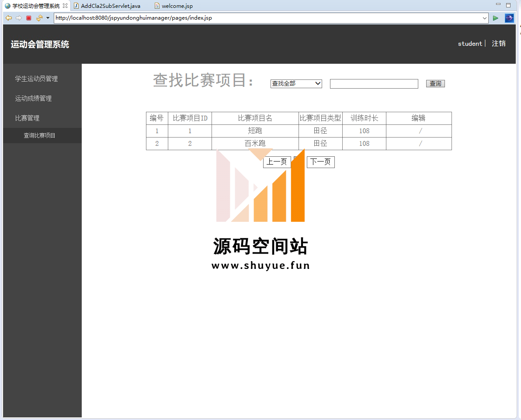
Task: Click the green Go arrow button
Action: tap(495, 18)
